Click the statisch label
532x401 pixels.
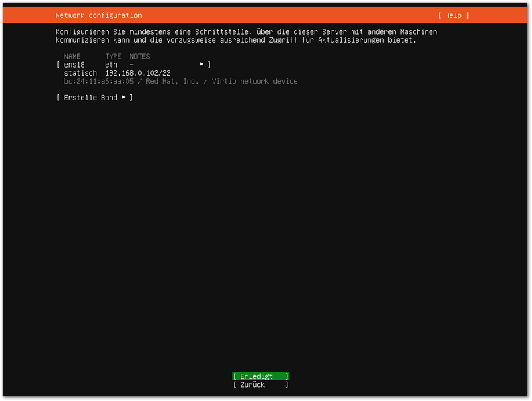80,73
